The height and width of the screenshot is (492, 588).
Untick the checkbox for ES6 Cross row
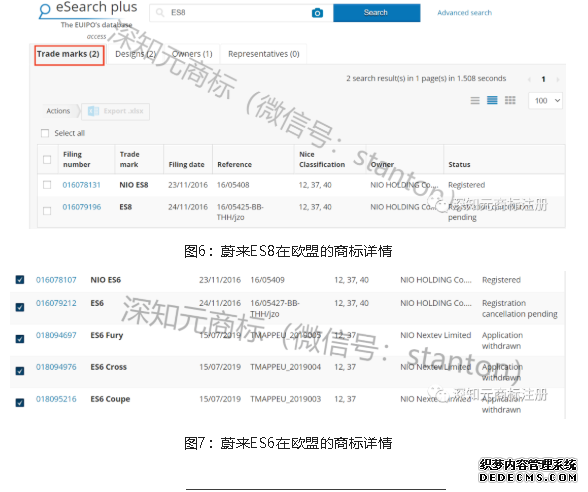coord(20,371)
